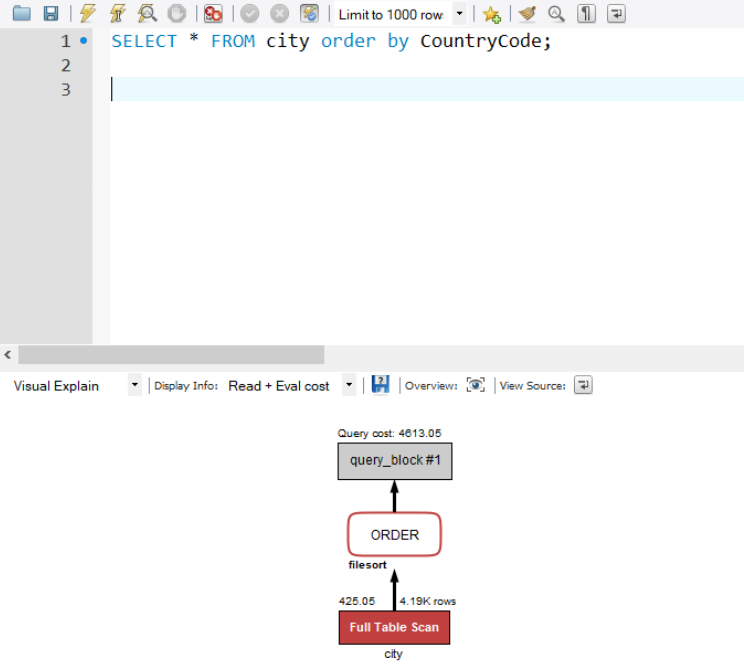Execute the statement under the cursor
Screen dimensions: 744x667
(117, 14)
